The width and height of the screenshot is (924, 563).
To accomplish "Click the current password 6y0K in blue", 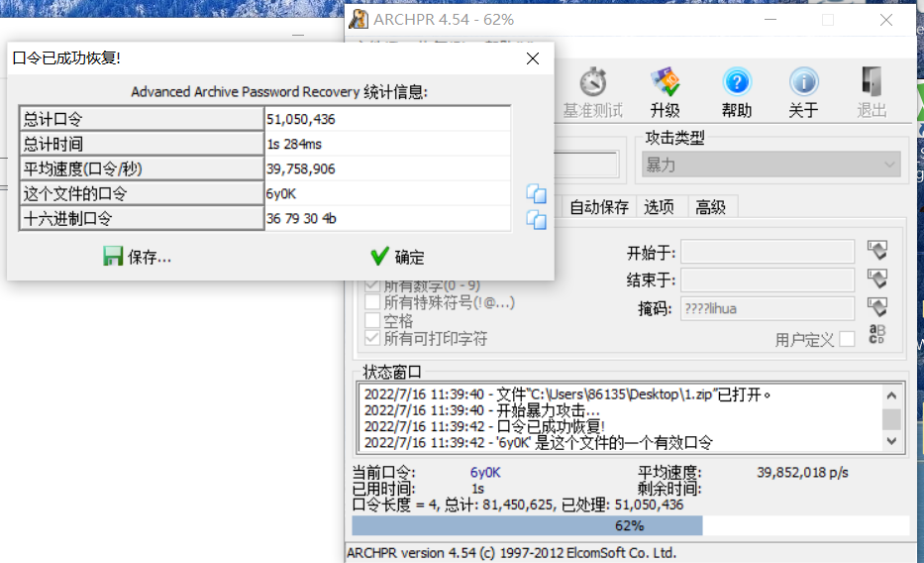I will [x=485, y=472].
